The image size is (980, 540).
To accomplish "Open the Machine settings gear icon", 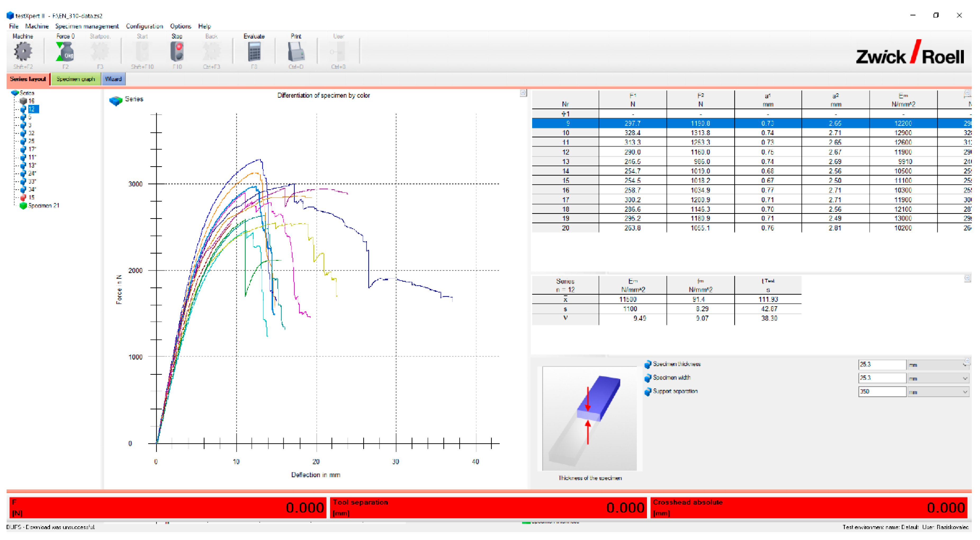I will [23, 51].
